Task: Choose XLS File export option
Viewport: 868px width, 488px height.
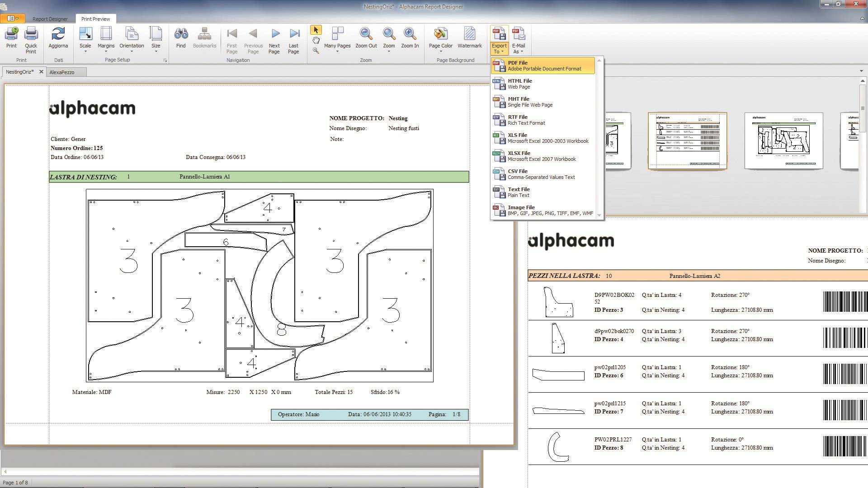Action: pos(543,138)
